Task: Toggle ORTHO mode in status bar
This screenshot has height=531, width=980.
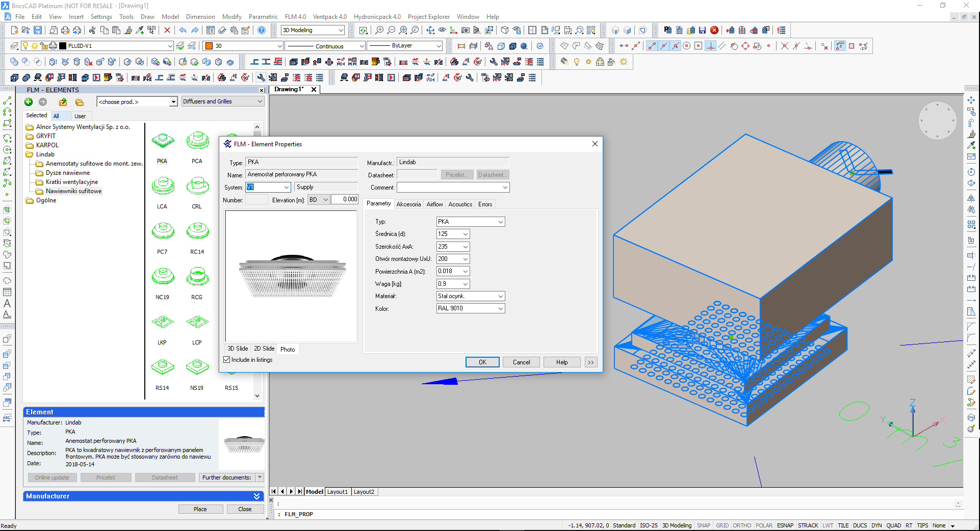Action: [742, 525]
